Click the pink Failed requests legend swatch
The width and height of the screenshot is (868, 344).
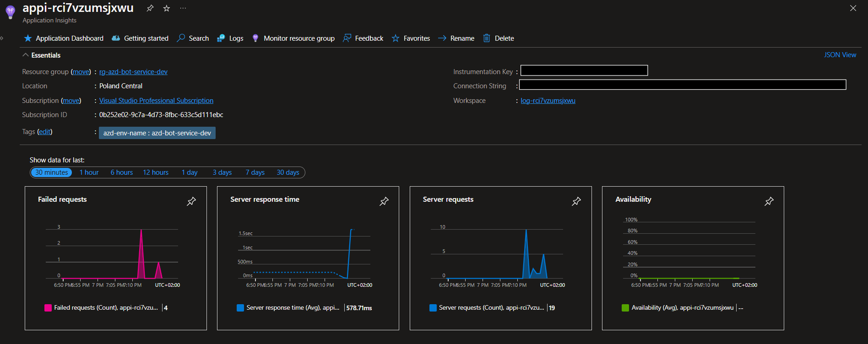click(x=48, y=308)
